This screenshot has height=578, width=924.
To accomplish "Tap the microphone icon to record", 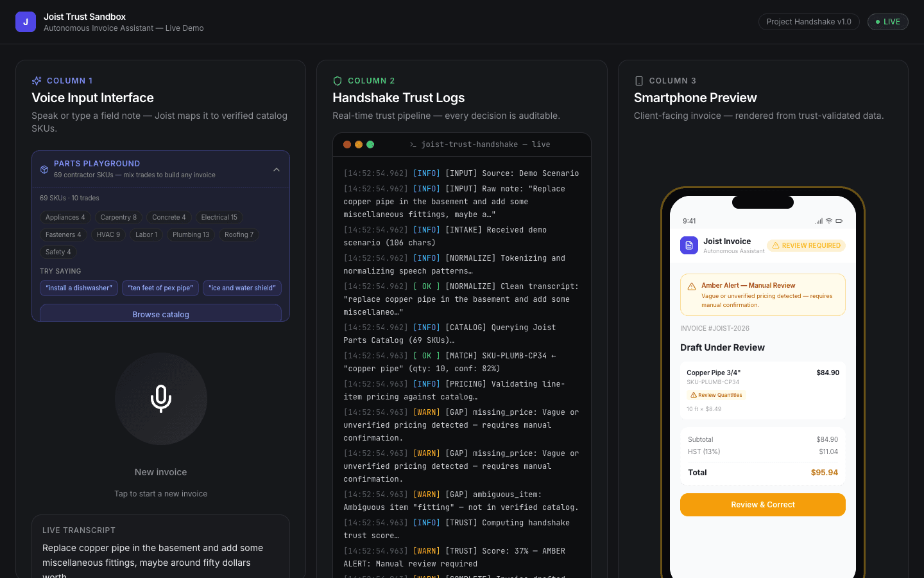I will [x=161, y=399].
